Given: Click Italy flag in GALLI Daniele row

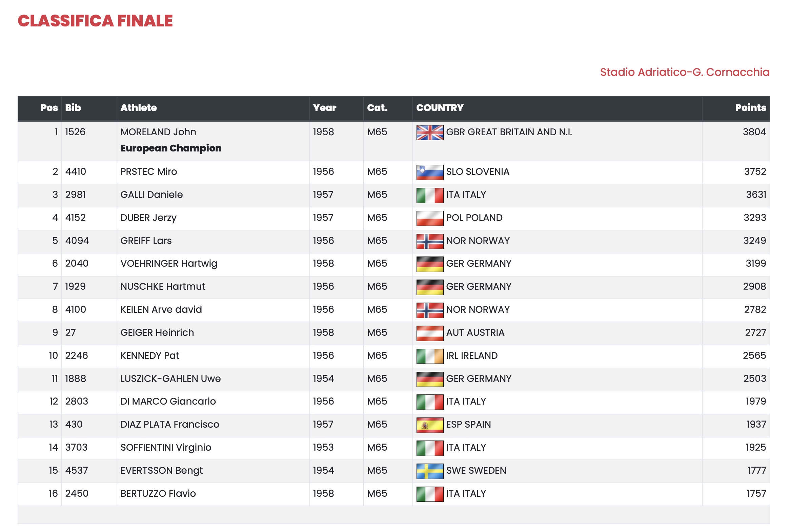Looking at the screenshot, I should click(429, 195).
